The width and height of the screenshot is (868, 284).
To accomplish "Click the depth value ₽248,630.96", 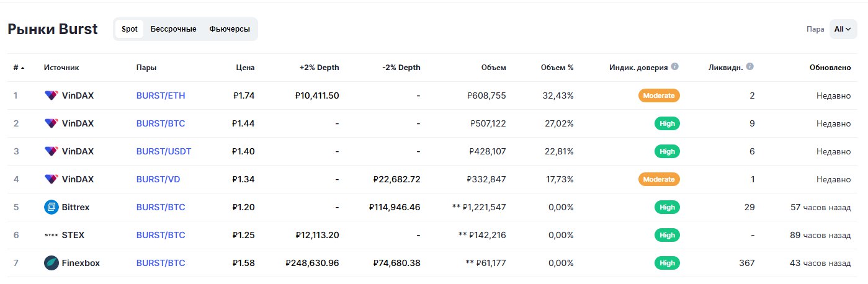I will click(x=313, y=263).
